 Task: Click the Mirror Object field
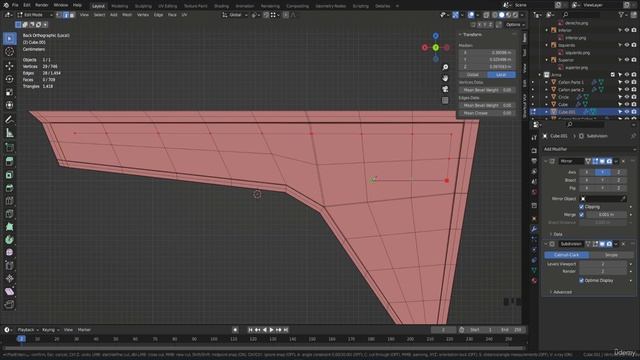pyautogui.click(x=603, y=199)
